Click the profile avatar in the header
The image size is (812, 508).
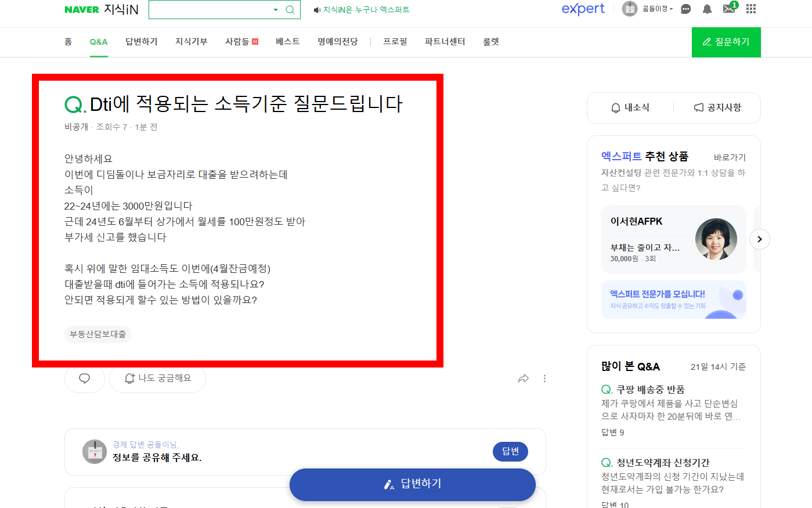point(630,9)
